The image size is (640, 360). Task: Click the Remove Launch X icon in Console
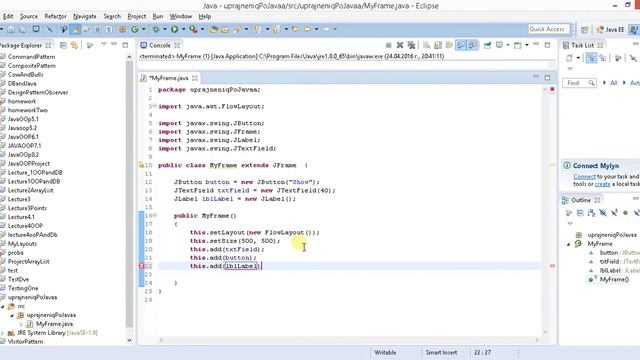tap(400, 45)
